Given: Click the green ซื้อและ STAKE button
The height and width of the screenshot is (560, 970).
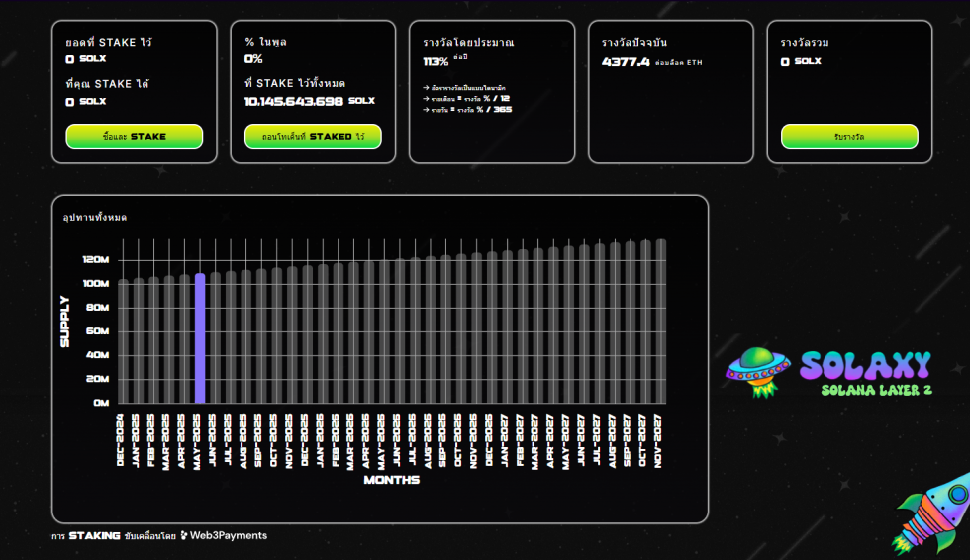Looking at the screenshot, I should pos(135,137).
